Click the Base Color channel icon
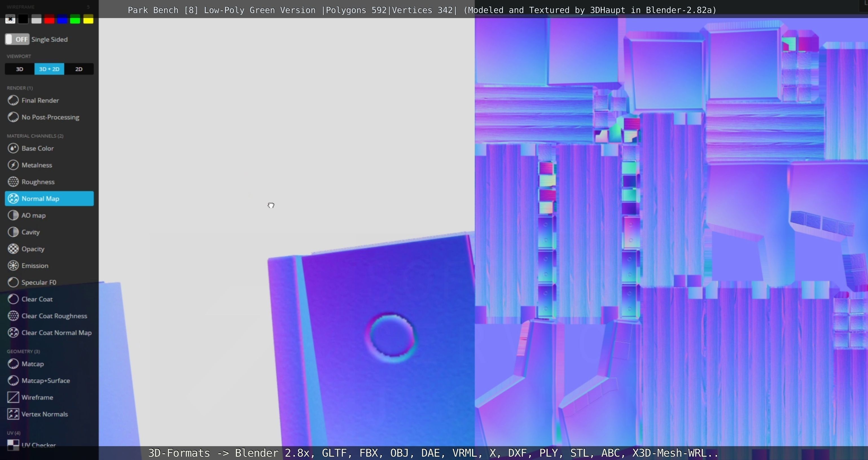868x460 pixels. tap(13, 148)
